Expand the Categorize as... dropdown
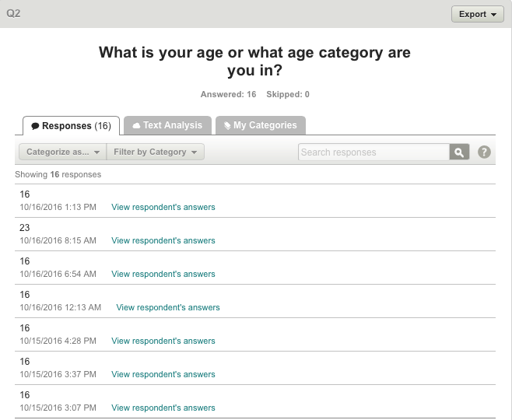This screenshot has width=512, height=420. (x=63, y=152)
